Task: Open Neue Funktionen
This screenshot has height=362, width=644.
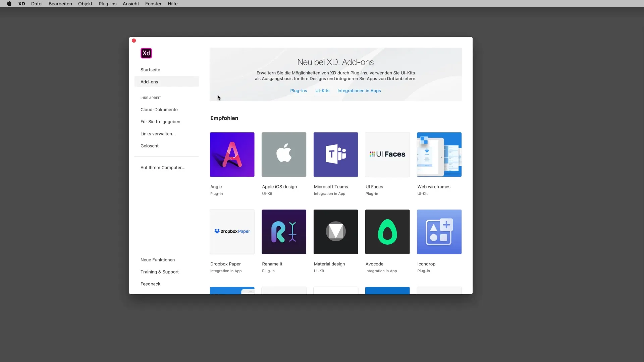Action: pos(158,260)
